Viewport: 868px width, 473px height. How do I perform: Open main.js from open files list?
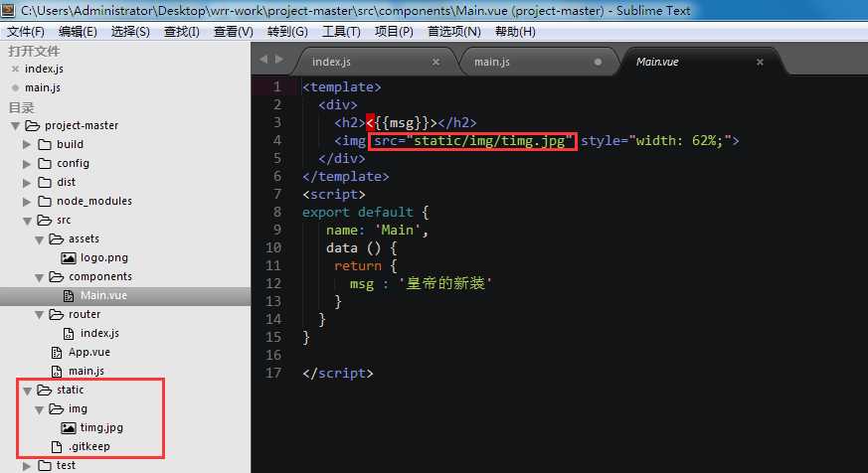click(x=43, y=88)
